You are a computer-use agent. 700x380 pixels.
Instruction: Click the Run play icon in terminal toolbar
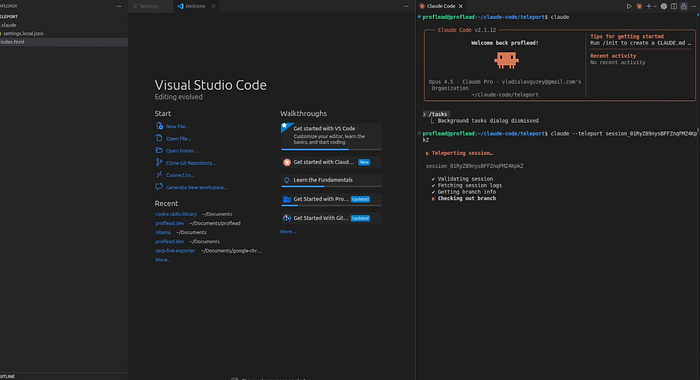coord(629,6)
